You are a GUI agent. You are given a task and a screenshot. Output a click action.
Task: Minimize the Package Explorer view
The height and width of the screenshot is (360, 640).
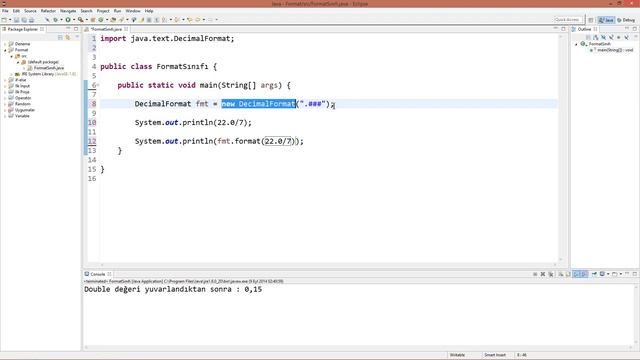coord(68,29)
